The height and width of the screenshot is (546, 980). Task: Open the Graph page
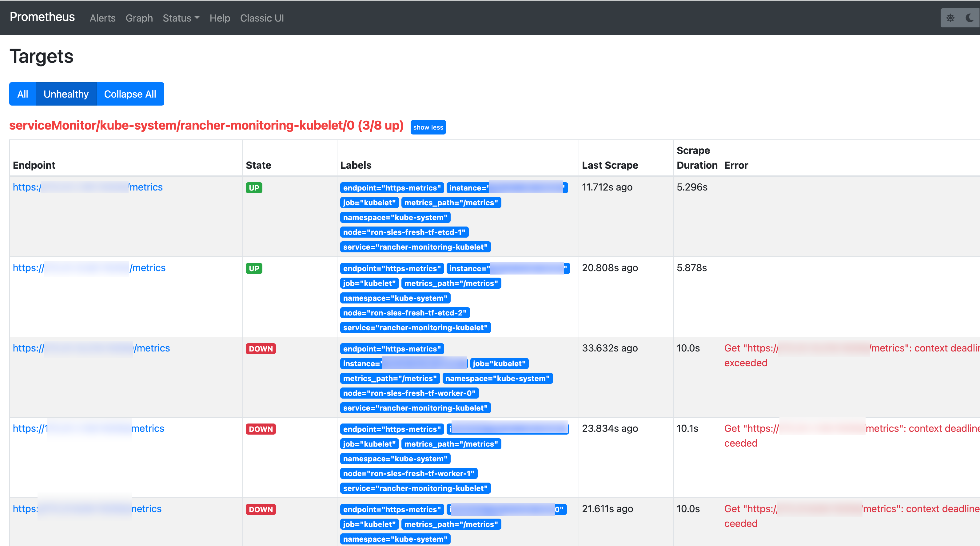pos(139,18)
